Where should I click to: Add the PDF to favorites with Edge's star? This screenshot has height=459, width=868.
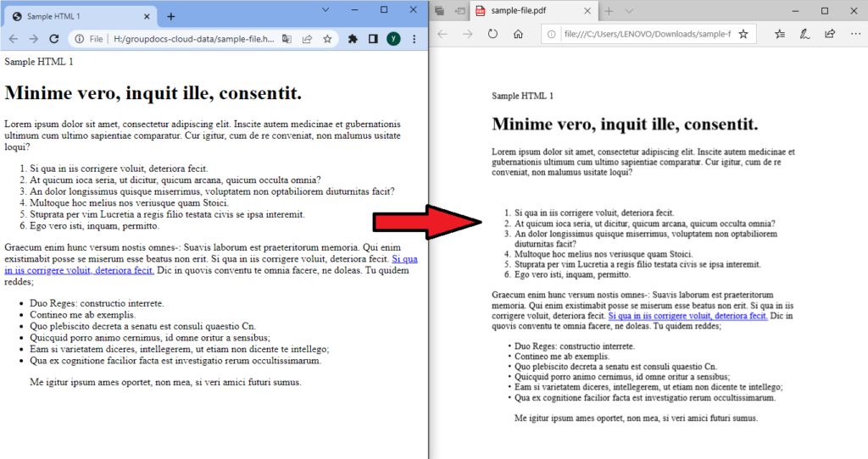tap(743, 34)
